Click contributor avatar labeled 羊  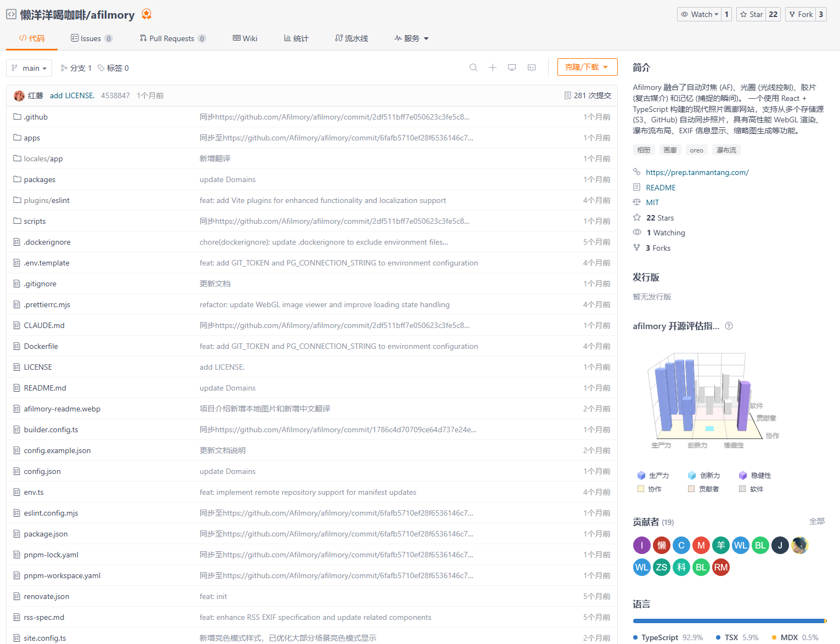click(721, 545)
